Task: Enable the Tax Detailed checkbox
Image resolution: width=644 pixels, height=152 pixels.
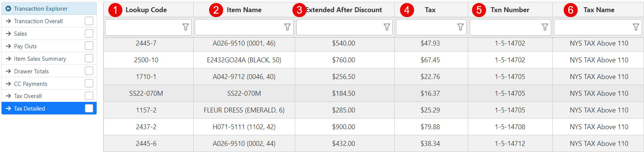Action: tap(89, 108)
